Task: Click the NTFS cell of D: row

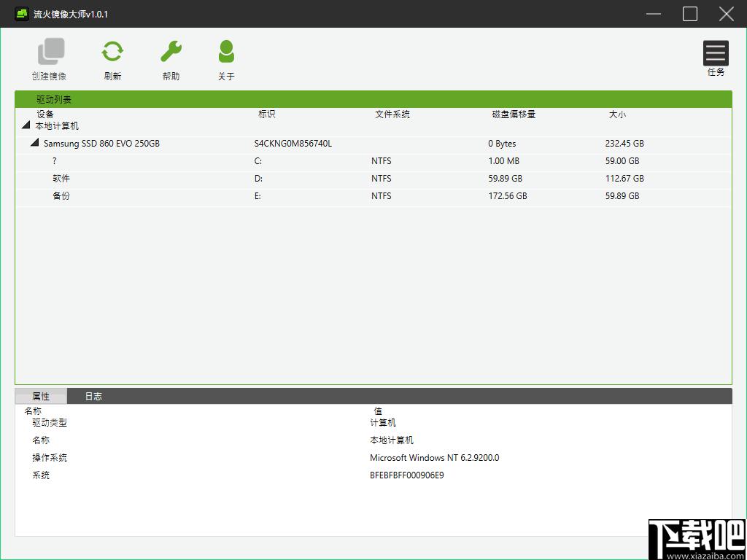Action: tap(381, 179)
